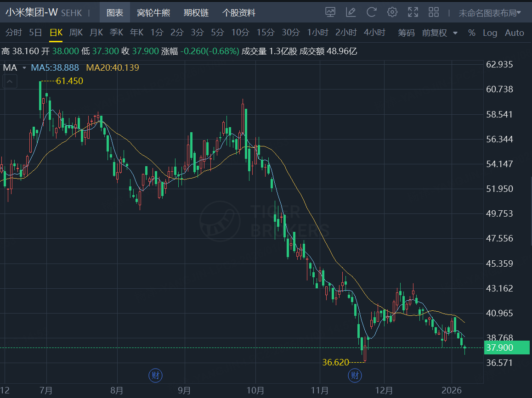The image size is (532, 398).
Task: Click the 2026 label on date axis
Action: (452, 390)
